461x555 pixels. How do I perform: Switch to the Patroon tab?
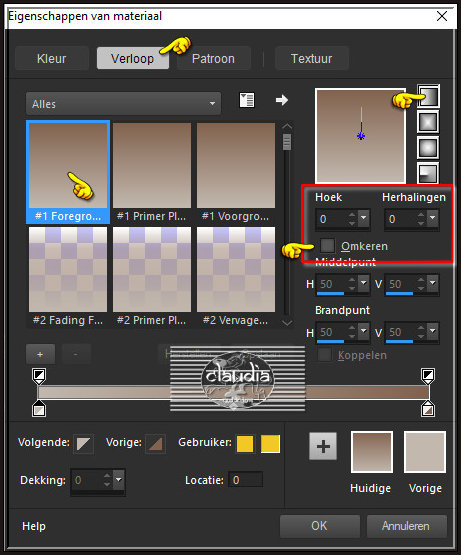click(x=213, y=58)
